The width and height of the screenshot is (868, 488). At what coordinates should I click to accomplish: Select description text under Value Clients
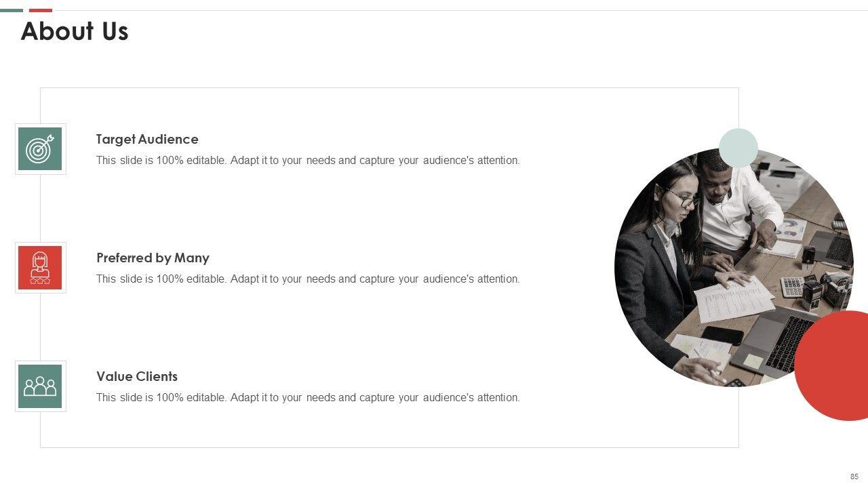[x=308, y=398]
